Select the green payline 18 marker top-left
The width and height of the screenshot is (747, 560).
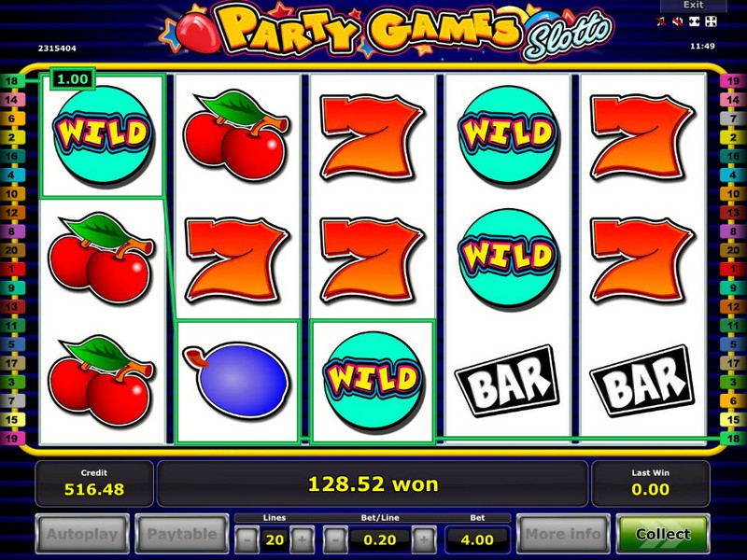click(11, 81)
